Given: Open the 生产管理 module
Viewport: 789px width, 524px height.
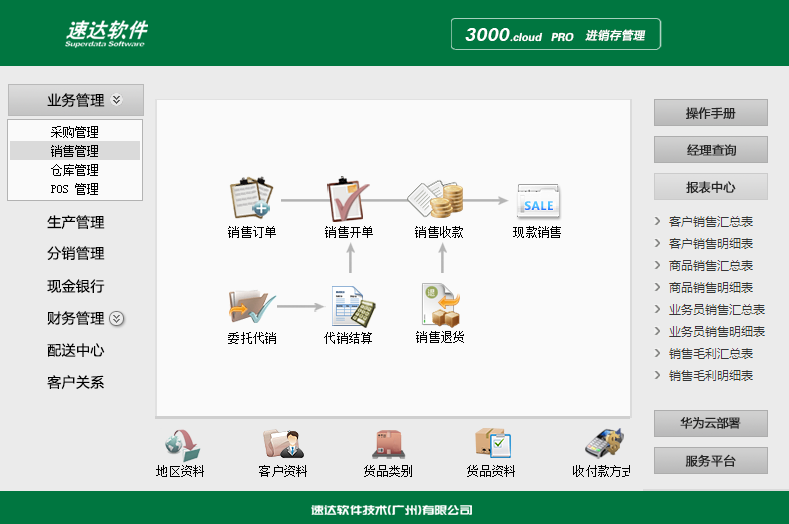Looking at the screenshot, I should coord(75,222).
